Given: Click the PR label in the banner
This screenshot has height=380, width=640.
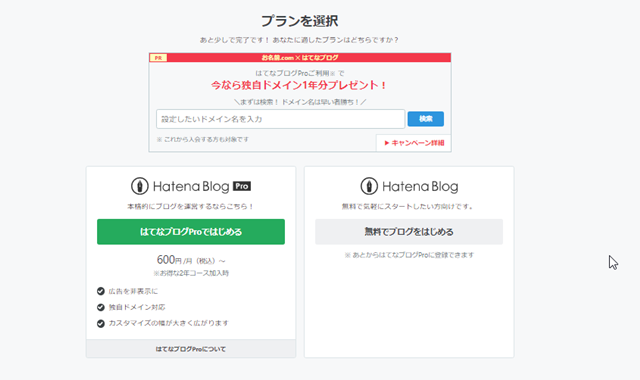Looking at the screenshot, I should (x=158, y=58).
